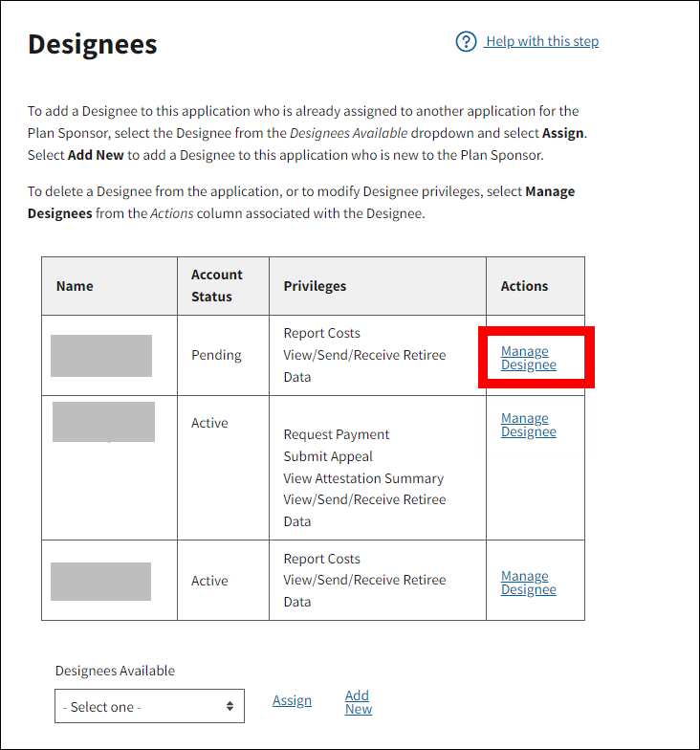This screenshot has height=750, width=700.
Task: Click the Assign link
Action: click(x=292, y=700)
